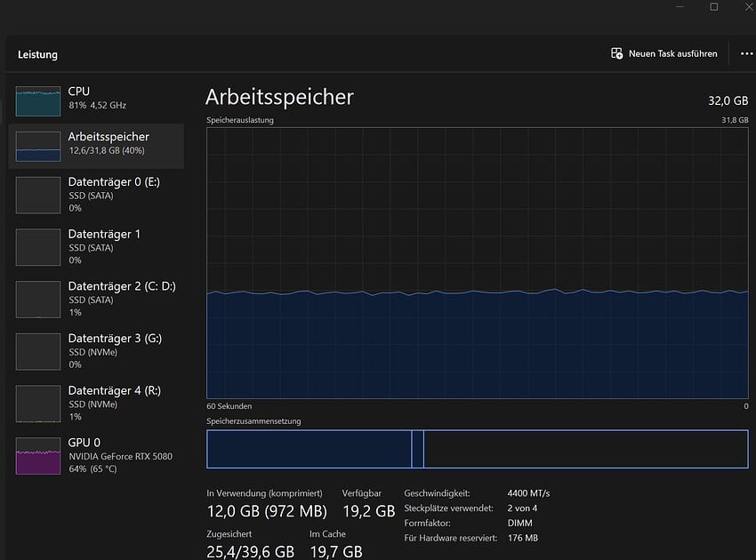Run a new task via Neuen Task ausführen

click(x=672, y=53)
